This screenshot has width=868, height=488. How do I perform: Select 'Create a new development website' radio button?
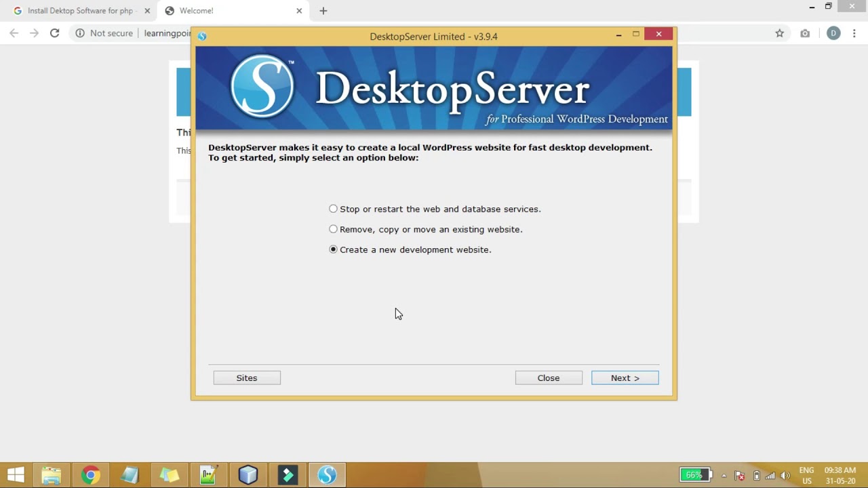point(333,249)
